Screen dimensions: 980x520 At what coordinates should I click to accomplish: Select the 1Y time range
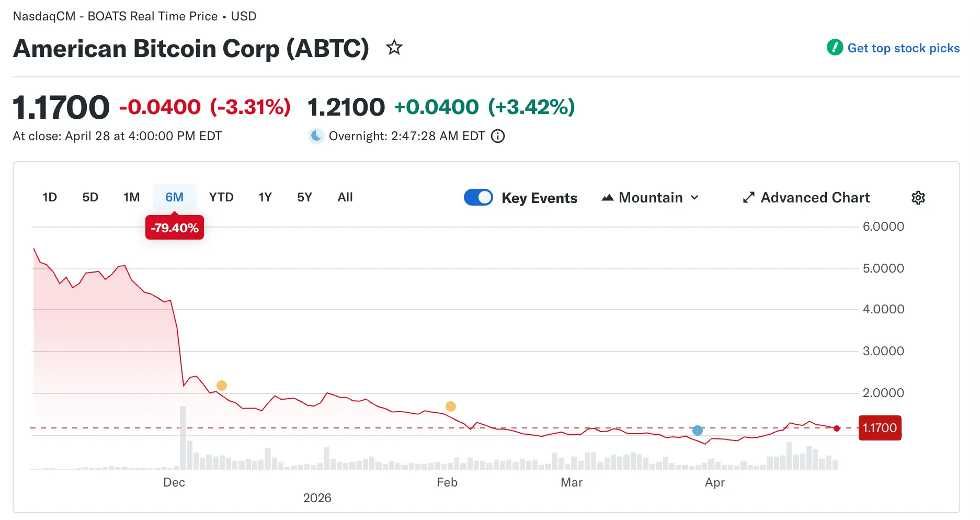point(265,197)
